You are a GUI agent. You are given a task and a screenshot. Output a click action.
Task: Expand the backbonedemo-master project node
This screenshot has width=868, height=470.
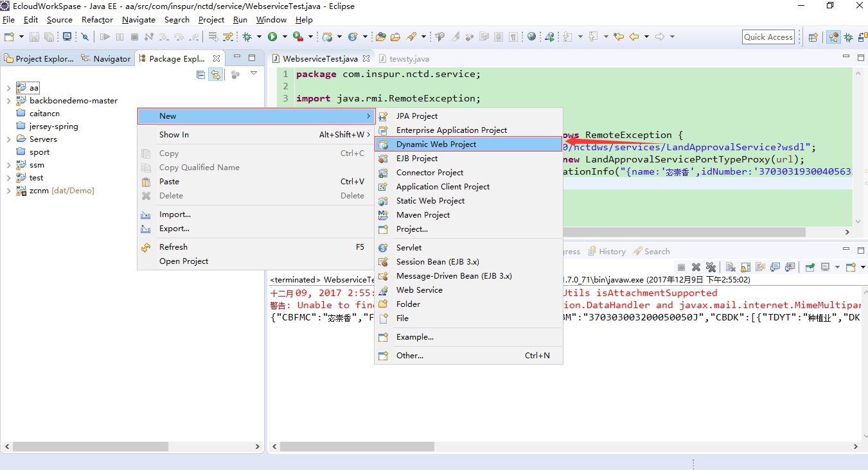click(x=8, y=100)
